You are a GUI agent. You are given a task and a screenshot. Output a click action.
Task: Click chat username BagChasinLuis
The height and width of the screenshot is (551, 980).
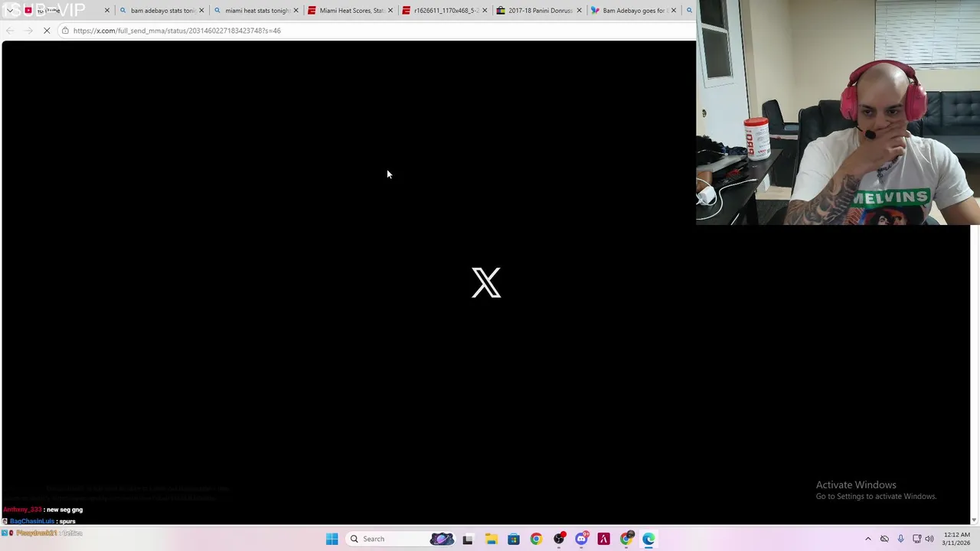click(x=32, y=521)
